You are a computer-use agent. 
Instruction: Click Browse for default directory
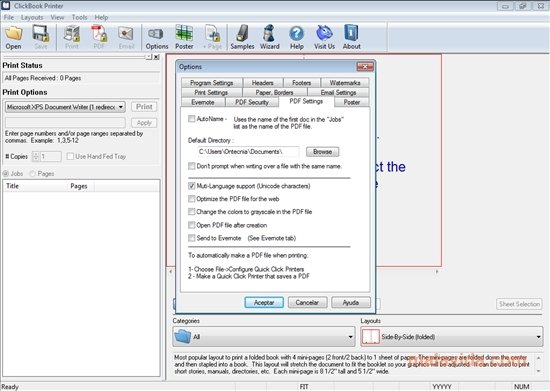point(322,151)
